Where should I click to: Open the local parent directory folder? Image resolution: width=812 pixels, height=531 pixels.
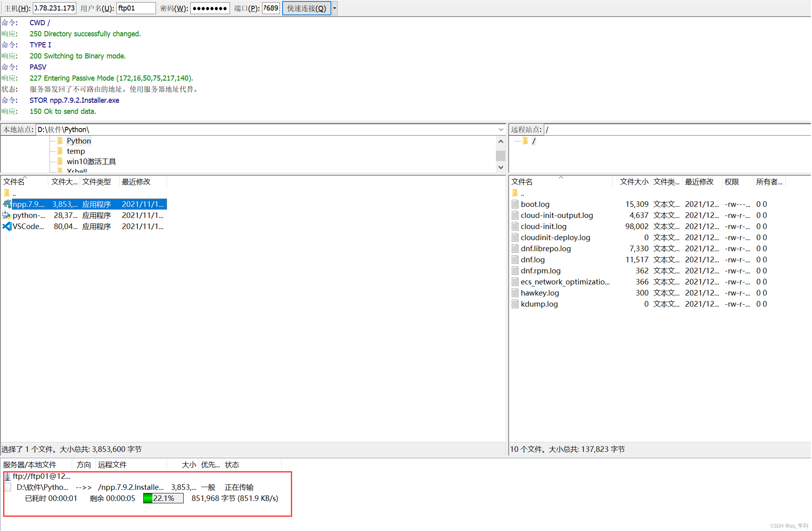coord(7,193)
